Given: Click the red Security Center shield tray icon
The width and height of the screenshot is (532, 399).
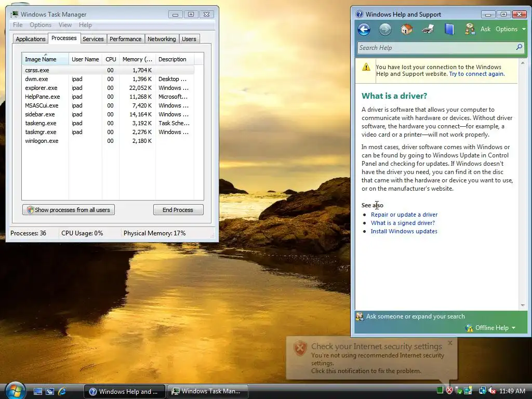Looking at the screenshot, I should coord(449,391).
